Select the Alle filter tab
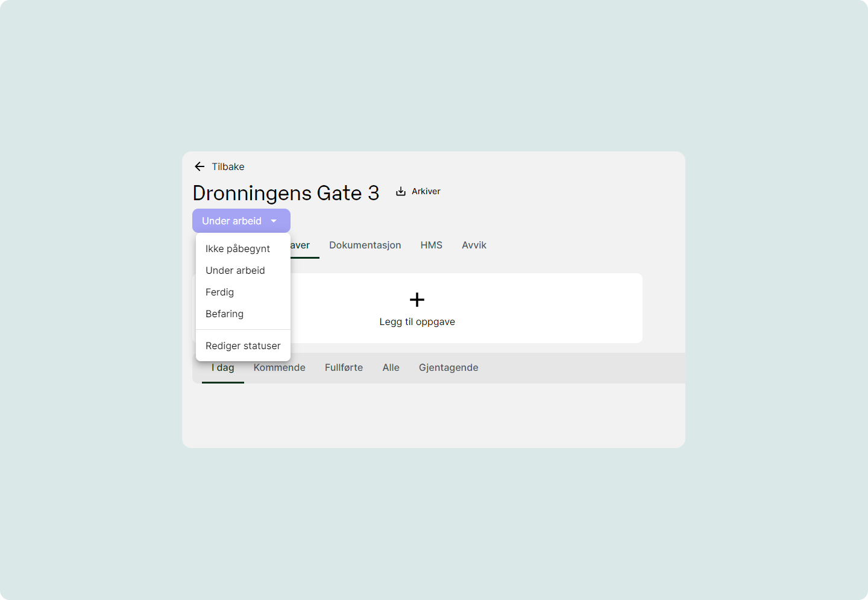Viewport: 868px width, 600px height. [391, 367]
